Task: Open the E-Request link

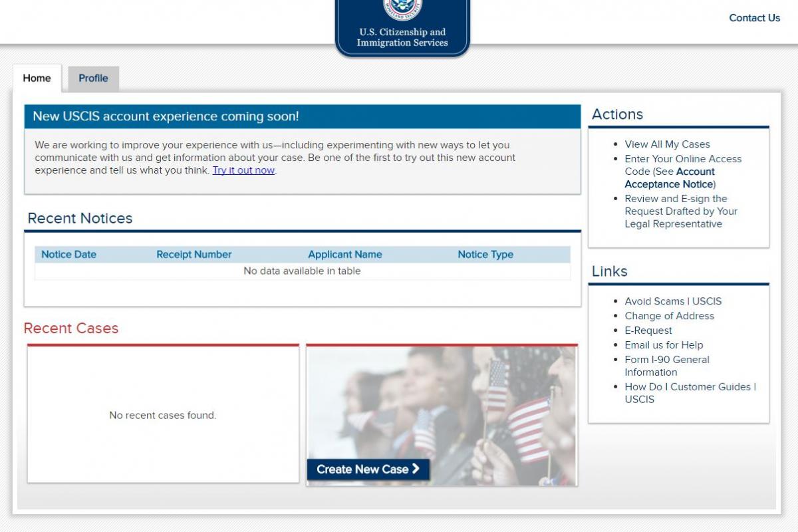Action: (648, 331)
